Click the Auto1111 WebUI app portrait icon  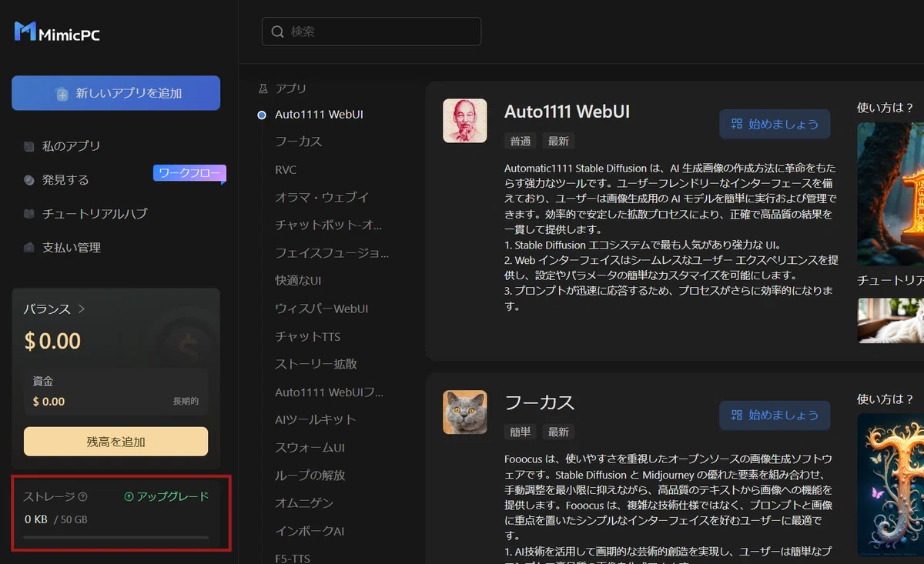[464, 120]
